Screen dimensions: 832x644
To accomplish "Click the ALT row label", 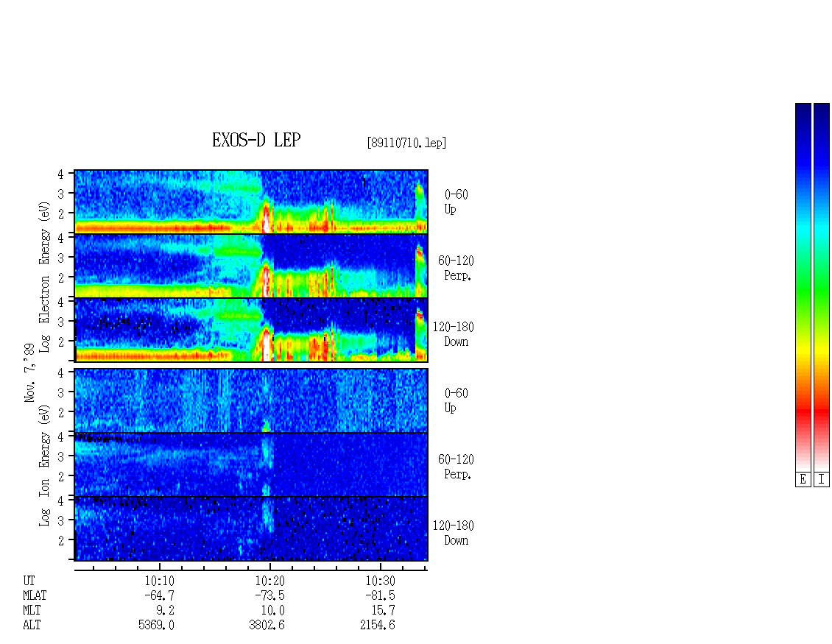I will (32, 626).
